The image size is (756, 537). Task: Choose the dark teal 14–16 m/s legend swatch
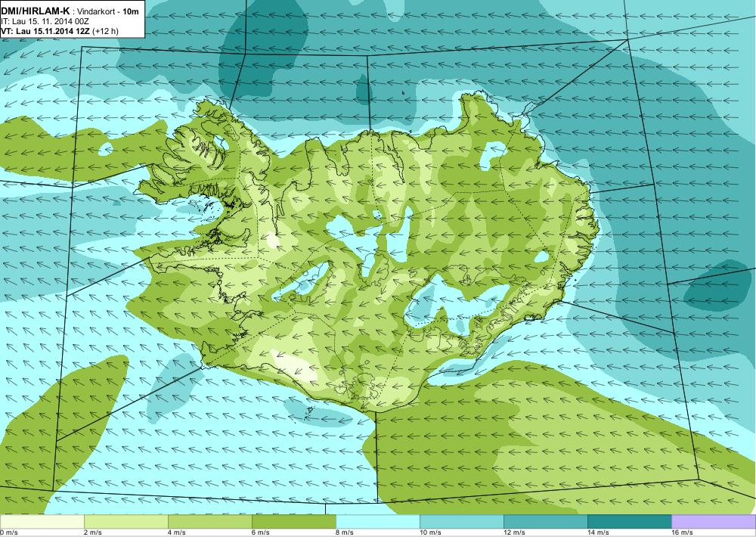629,522
